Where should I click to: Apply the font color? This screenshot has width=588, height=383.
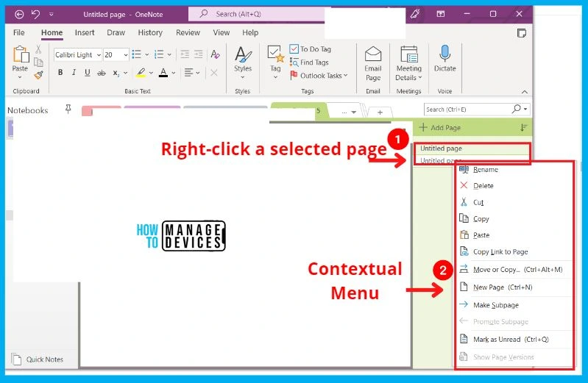tap(163, 72)
